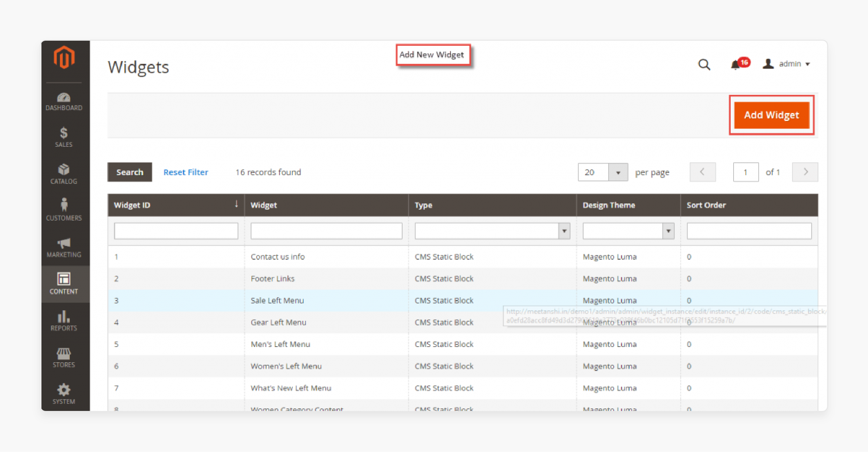Click the Sort Order filter field
The width and height of the screenshot is (868, 452).
749,231
